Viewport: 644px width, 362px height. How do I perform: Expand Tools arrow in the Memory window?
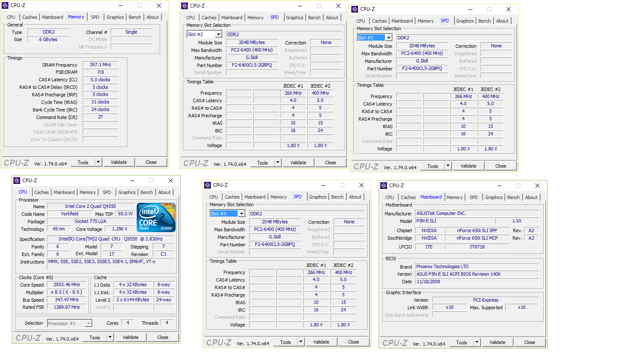(x=98, y=162)
